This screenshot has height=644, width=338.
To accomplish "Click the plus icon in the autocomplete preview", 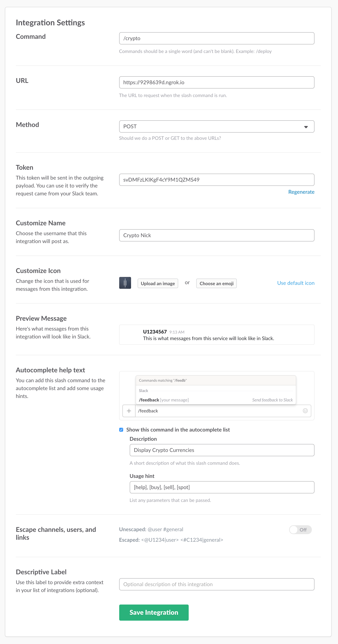I will point(129,411).
